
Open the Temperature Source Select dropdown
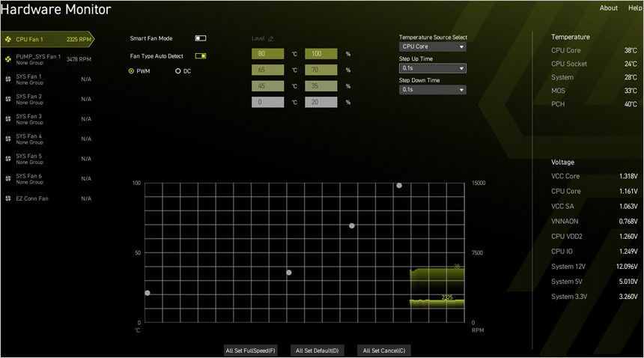click(432, 46)
